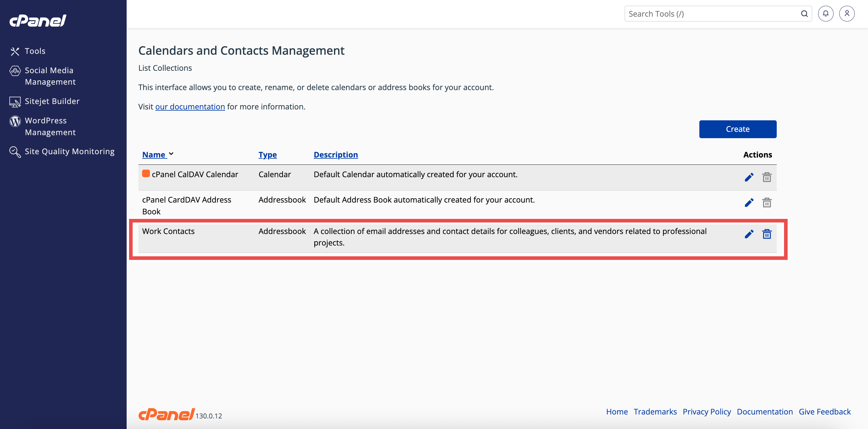Delete the cPanel CardDAV Address Book

[766, 203]
